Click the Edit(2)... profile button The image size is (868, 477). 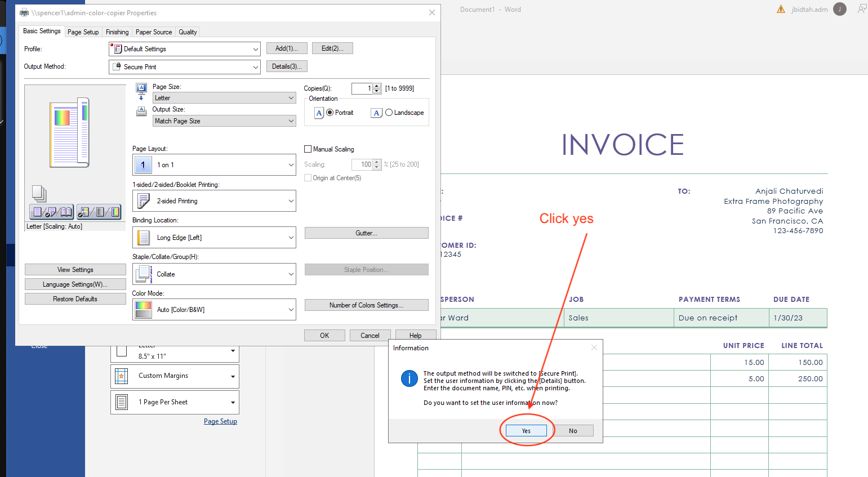pos(332,48)
